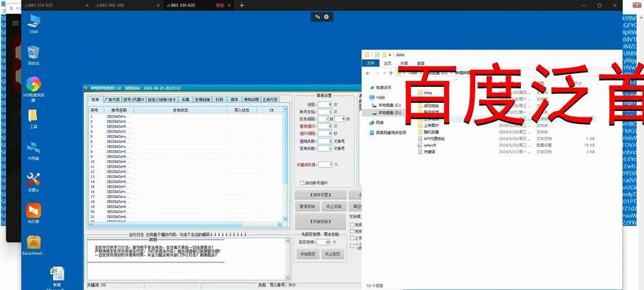Click the 停止裂变 button

[x=333, y=254]
